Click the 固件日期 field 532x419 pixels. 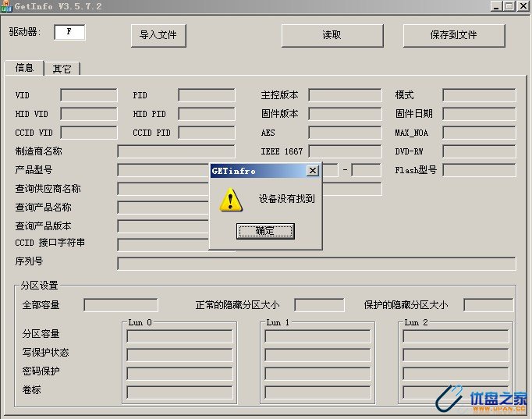pos(479,114)
